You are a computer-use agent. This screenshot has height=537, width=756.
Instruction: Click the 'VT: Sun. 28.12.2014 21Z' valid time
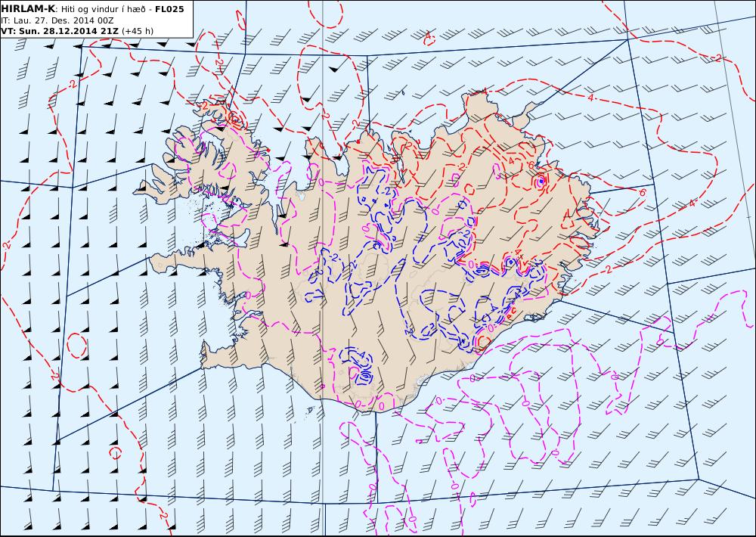(x=60, y=31)
